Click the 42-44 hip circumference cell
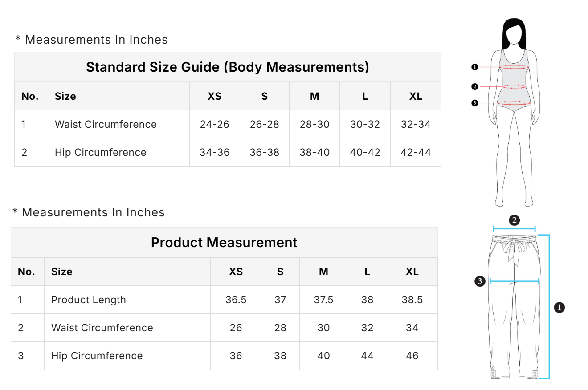 pos(416,152)
